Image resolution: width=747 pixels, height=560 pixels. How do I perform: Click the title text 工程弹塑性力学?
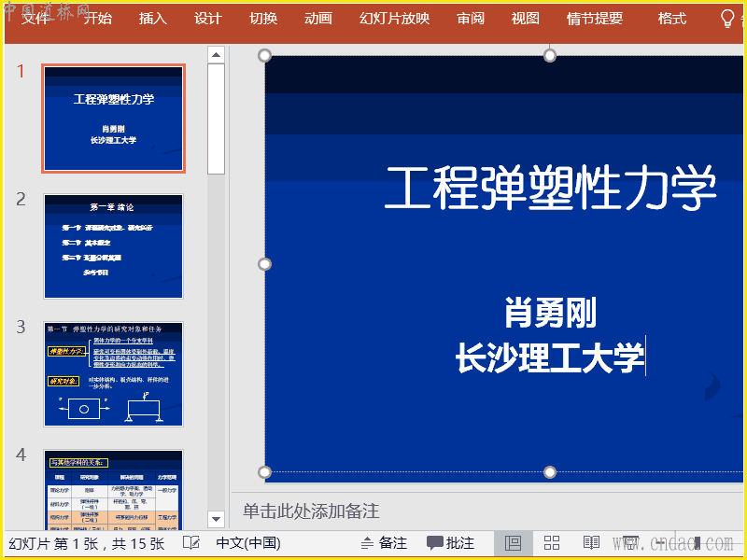pos(550,188)
